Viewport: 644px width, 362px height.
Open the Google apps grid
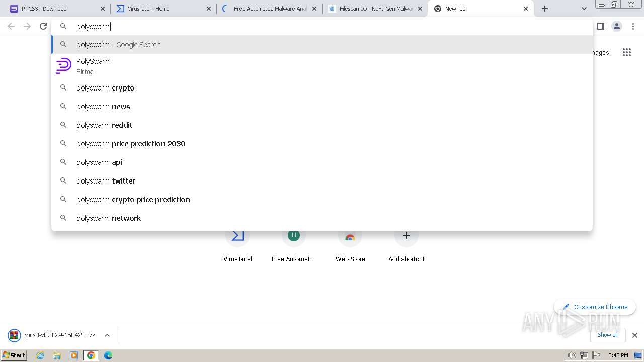tap(626, 52)
